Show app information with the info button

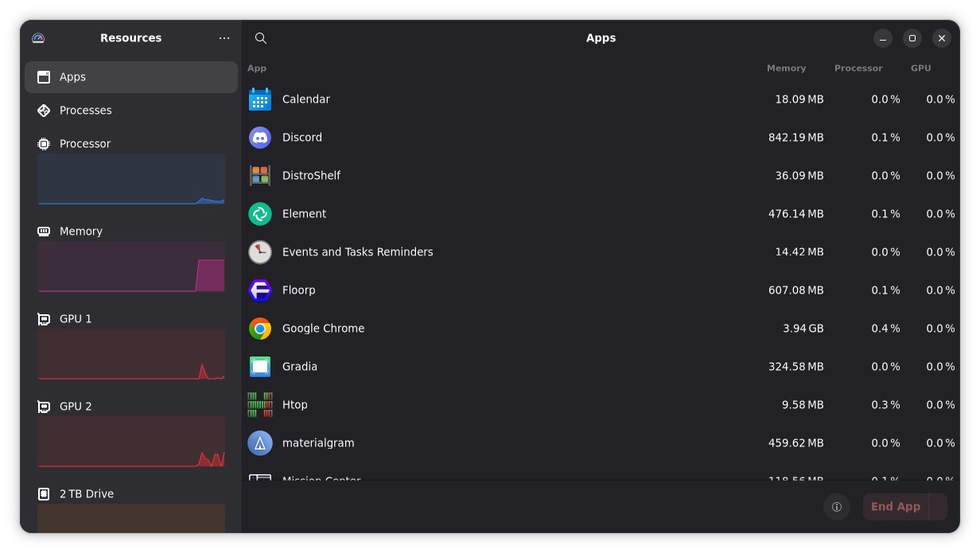pos(836,507)
